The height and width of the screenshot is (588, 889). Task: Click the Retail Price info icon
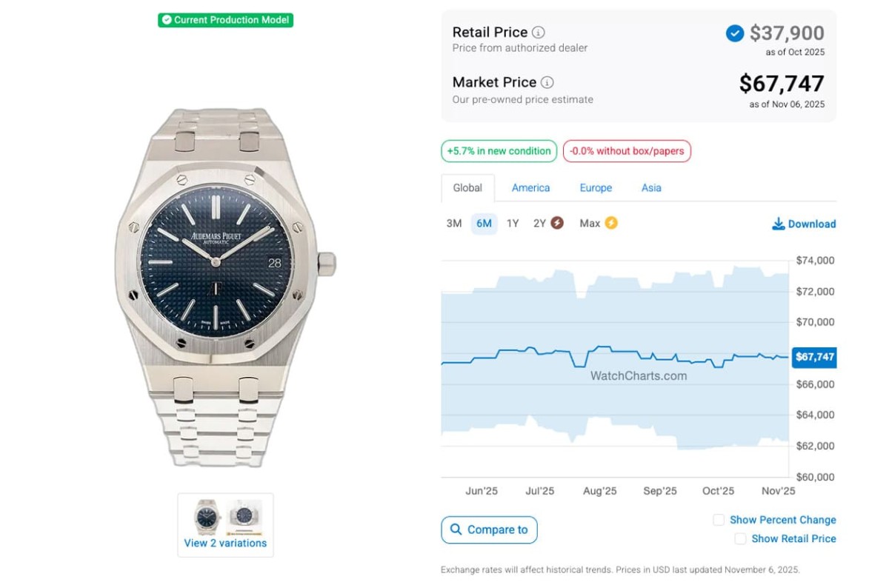coord(539,33)
